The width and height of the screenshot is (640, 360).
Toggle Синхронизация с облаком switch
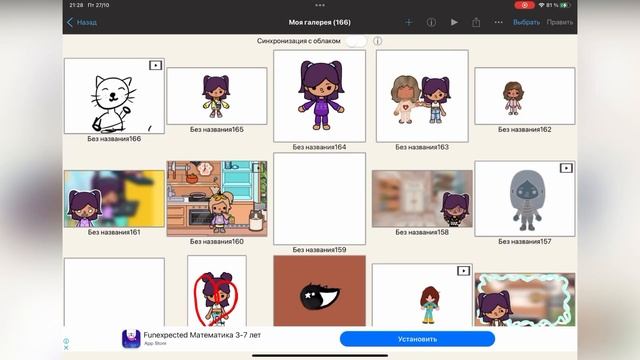[356, 41]
